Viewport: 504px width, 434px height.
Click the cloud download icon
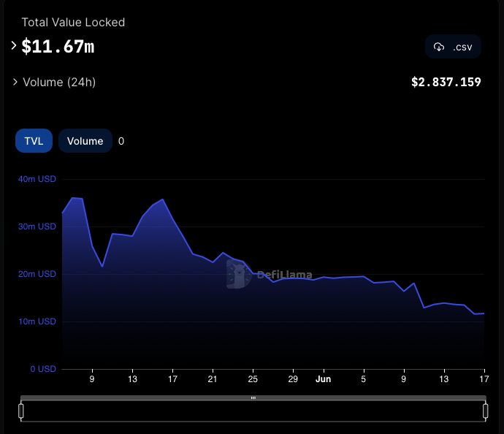point(439,47)
